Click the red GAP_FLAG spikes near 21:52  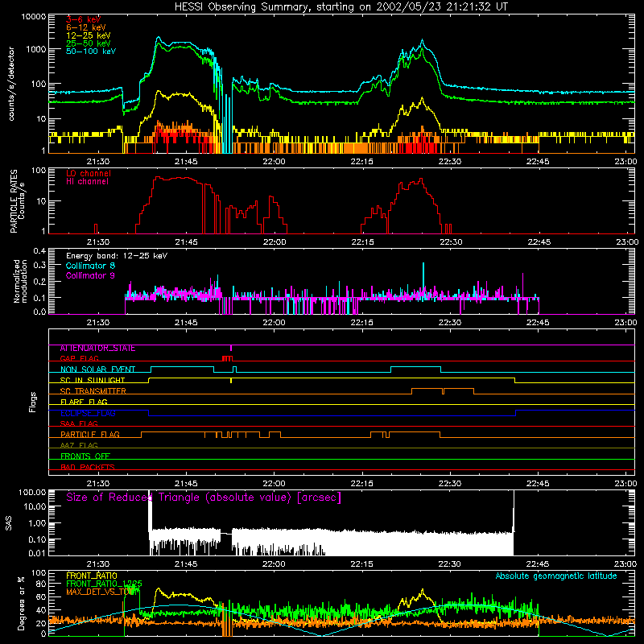pyautogui.click(x=227, y=358)
